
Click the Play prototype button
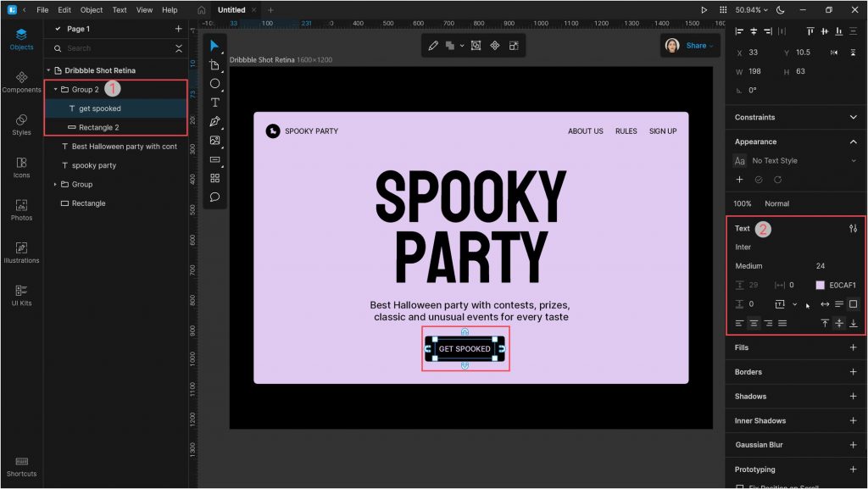704,10
